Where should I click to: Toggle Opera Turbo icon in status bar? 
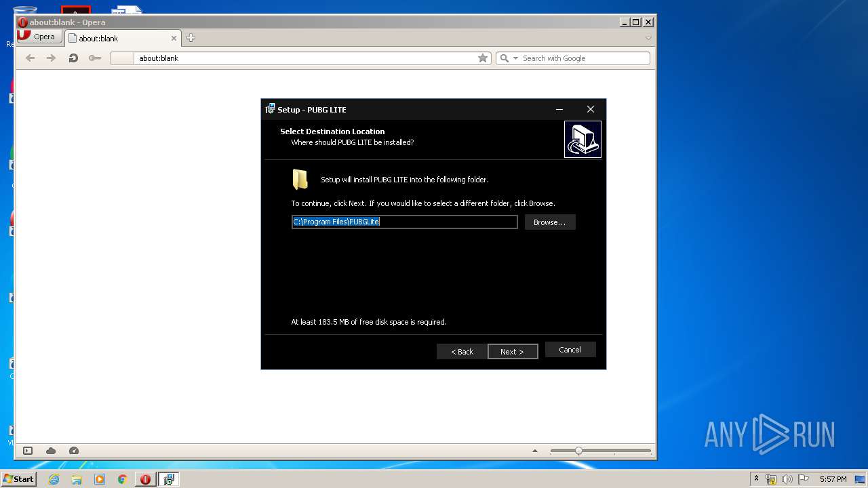click(74, 451)
